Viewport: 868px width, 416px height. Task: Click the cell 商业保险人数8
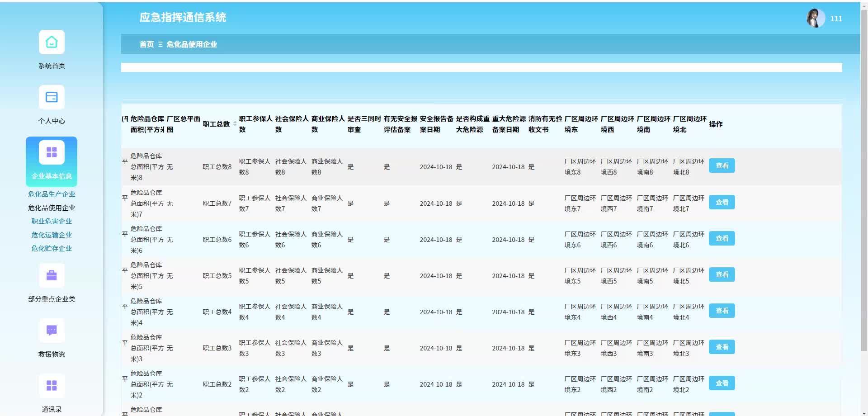(x=327, y=167)
